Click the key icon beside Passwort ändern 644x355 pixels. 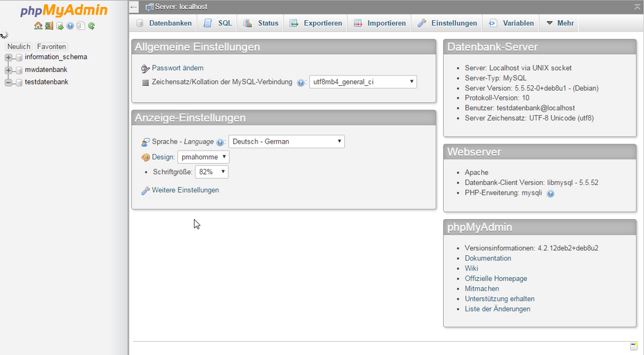click(x=145, y=68)
